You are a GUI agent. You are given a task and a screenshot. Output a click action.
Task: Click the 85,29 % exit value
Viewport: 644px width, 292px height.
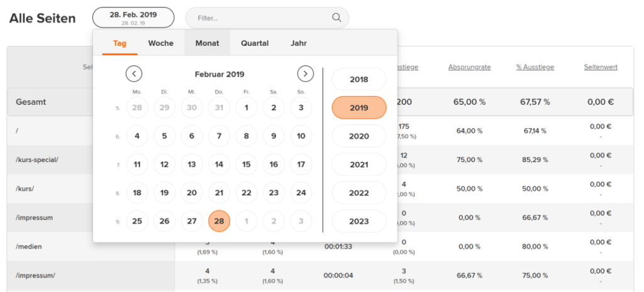[535, 160]
